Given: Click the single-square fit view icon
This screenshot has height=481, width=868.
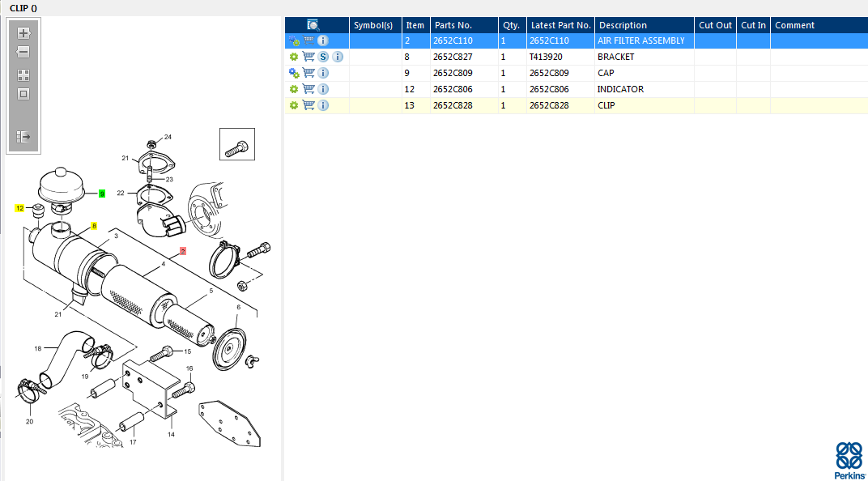Looking at the screenshot, I should click(x=23, y=94).
